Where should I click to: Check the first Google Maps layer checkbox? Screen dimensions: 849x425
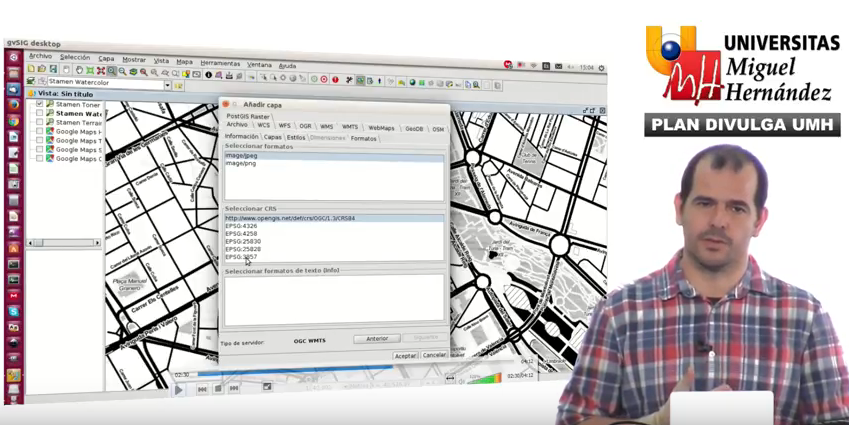click(40, 131)
